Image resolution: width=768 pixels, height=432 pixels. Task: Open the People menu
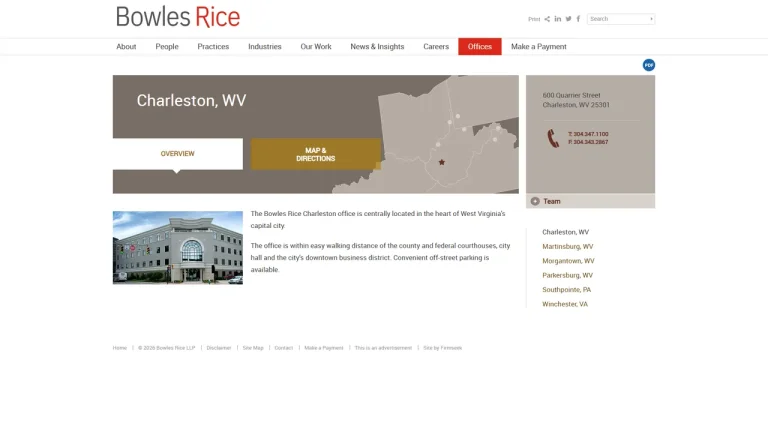click(x=167, y=47)
